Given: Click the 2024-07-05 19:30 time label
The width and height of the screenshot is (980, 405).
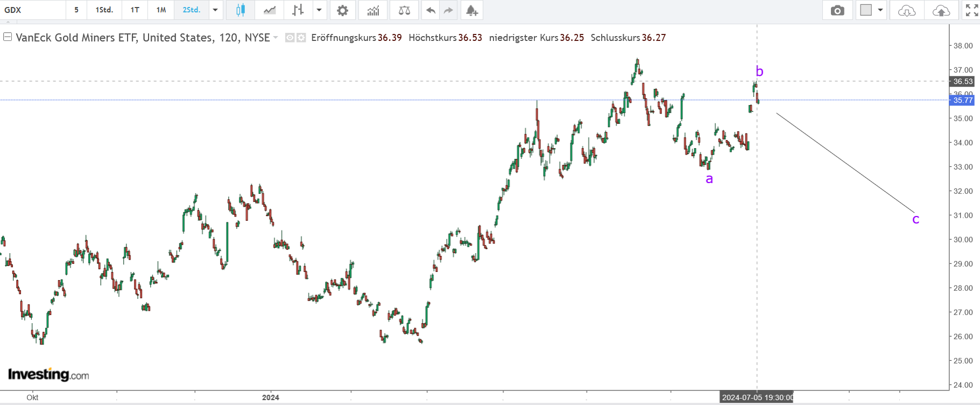Looking at the screenshot, I should coord(757,397).
